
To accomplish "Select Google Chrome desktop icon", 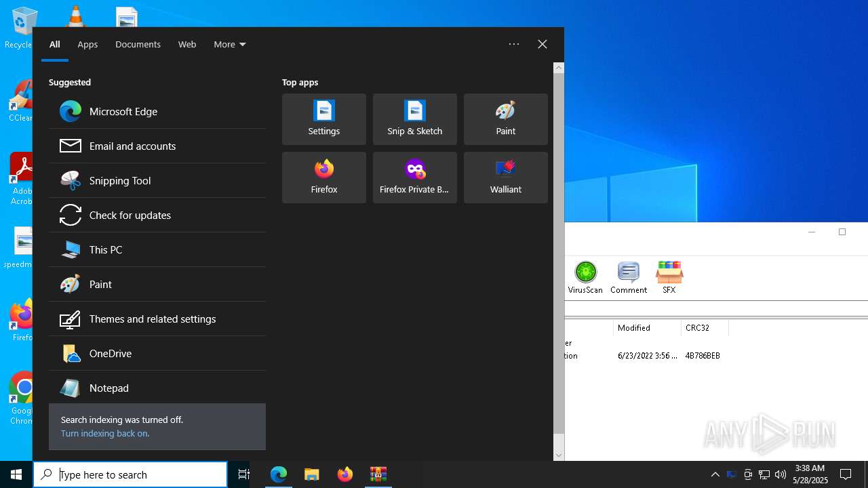I will (x=20, y=399).
